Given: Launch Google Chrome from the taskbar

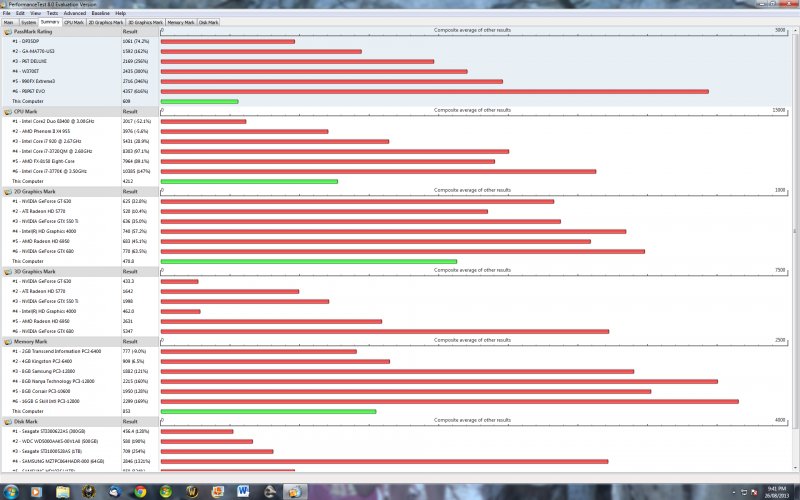Looking at the screenshot, I should click(x=140, y=492).
